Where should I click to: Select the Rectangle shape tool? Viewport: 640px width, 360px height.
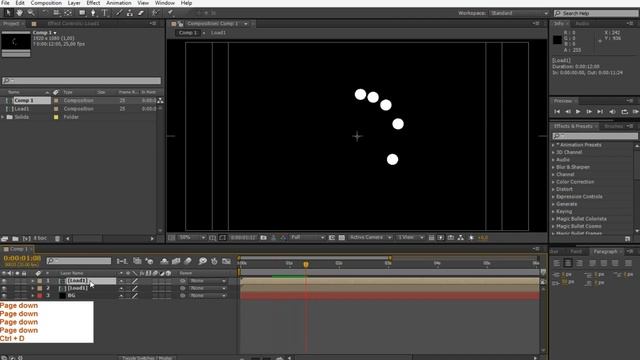tap(82, 13)
